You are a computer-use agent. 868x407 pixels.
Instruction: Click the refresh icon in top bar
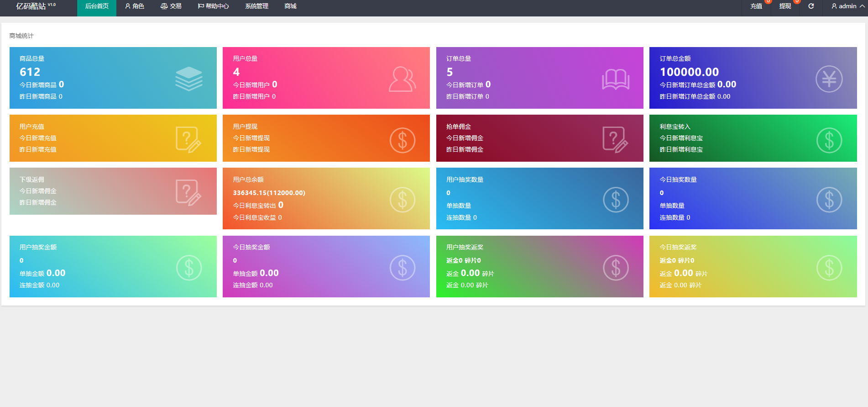click(811, 6)
